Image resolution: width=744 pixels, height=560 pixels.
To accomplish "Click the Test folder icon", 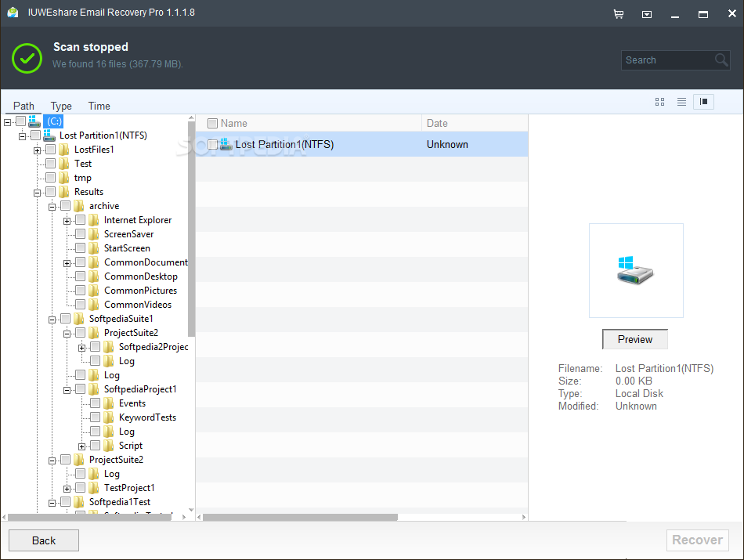I will pos(64,164).
